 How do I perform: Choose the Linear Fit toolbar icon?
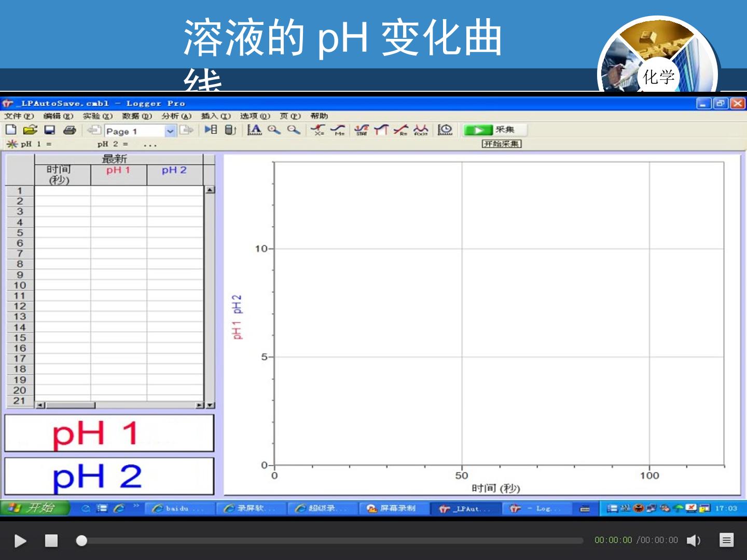tap(400, 130)
